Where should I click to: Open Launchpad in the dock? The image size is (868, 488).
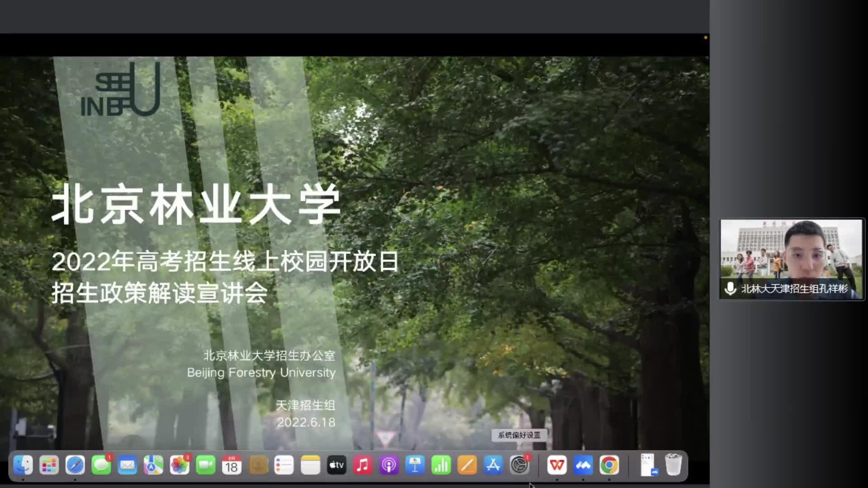49,465
